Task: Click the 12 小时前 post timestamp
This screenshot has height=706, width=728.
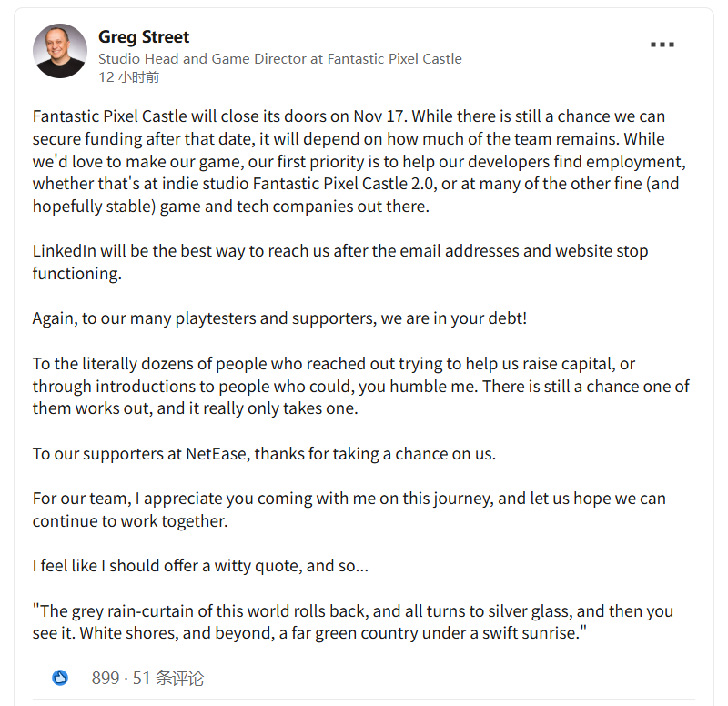Action: tap(128, 78)
